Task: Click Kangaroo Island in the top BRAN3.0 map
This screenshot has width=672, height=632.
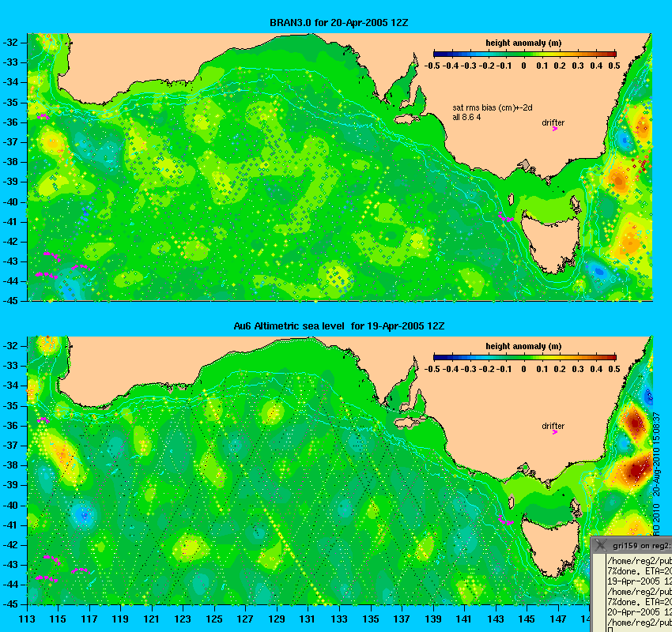Action: (407, 119)
